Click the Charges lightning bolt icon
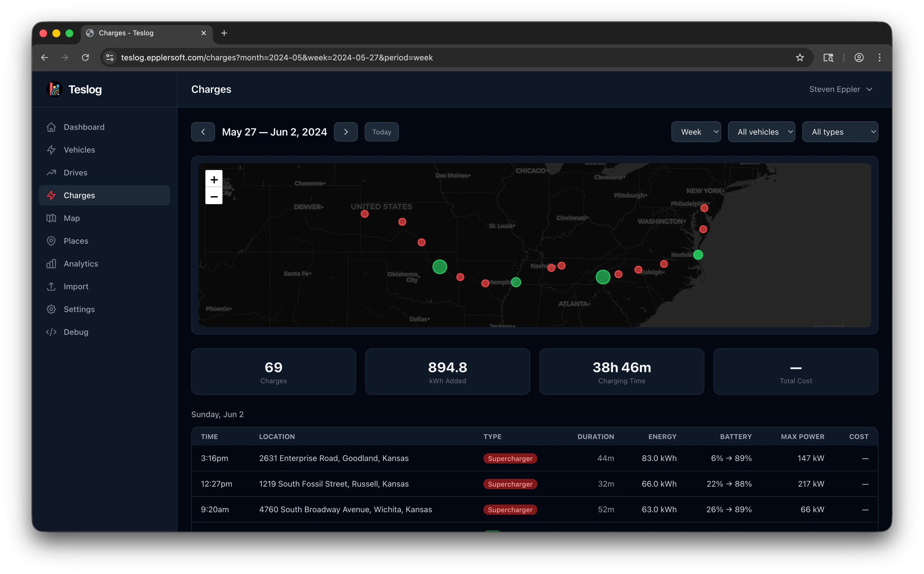Viewport: 924px width, 574px height. (51, 195)
